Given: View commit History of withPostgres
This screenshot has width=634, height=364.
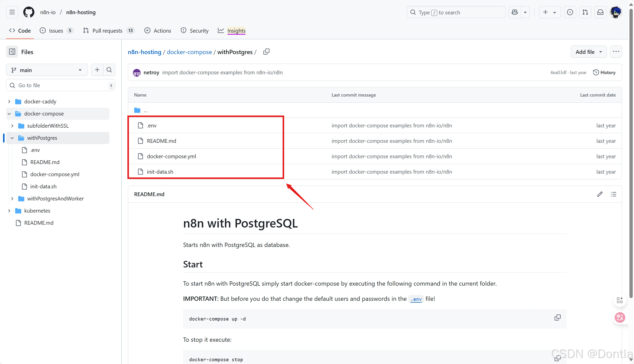Looking at the screenshot, I should coord(604,72).
